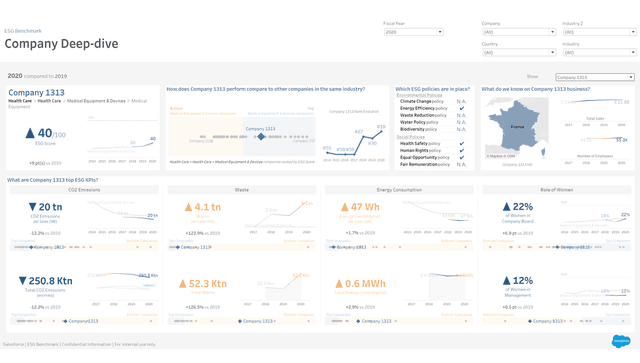Click the Energy 47 Wh triangle indicator
This screenshot has height=363, width=640.
point(345,207)
